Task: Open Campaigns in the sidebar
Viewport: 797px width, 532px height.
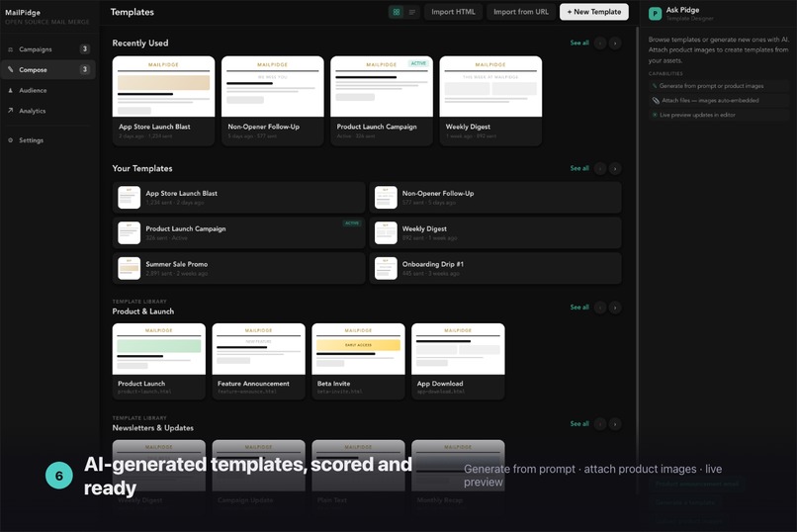Action: pos(48,49)
